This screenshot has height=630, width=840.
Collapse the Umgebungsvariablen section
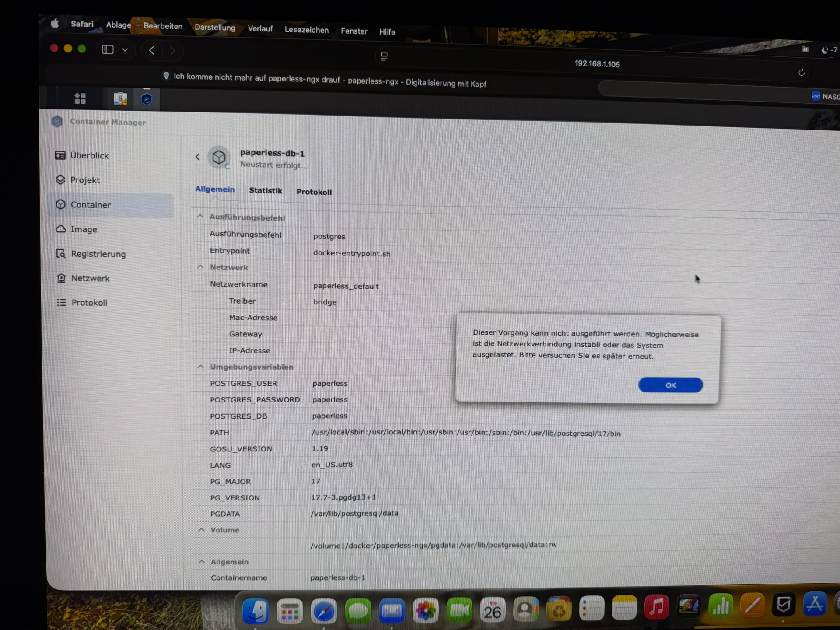coord(201,367)
